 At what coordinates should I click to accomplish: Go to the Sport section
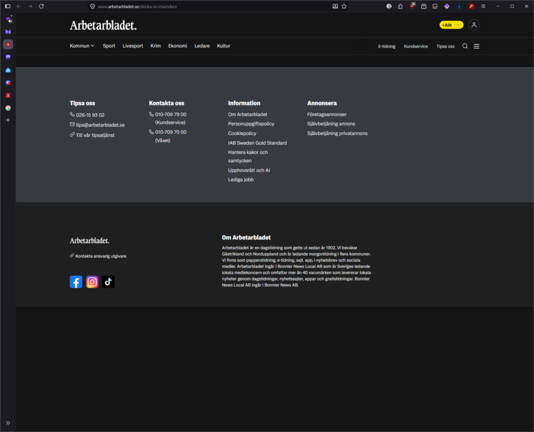click(109, 46)
